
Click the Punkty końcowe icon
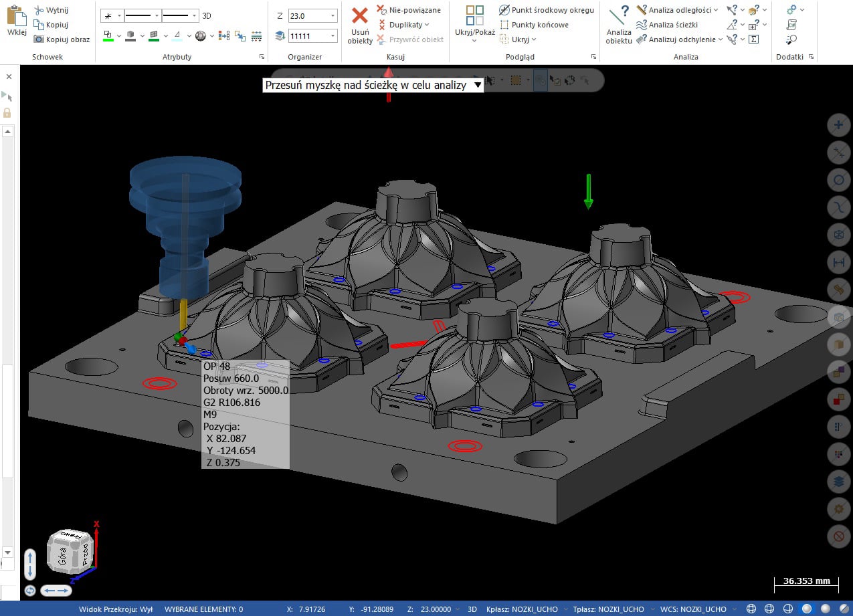pos(504,25)
